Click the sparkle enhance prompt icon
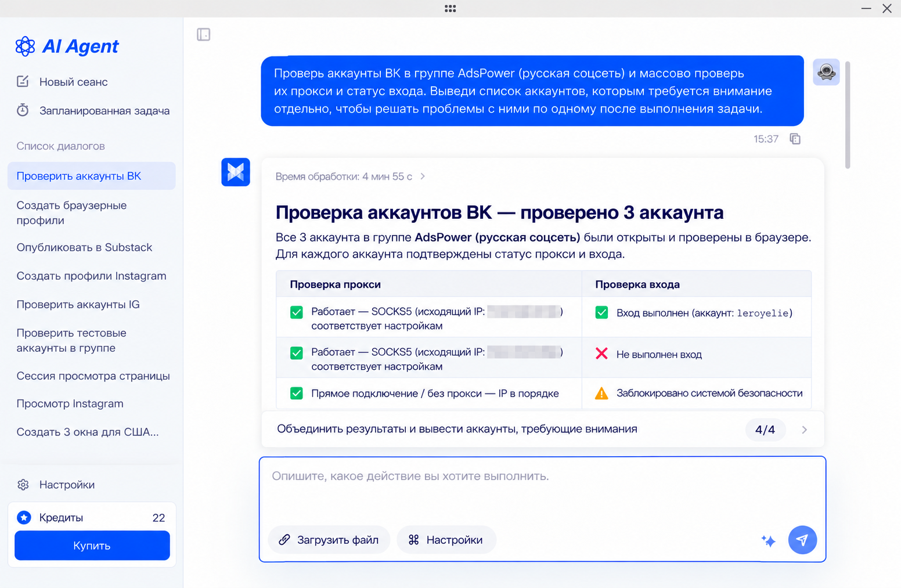The width and height of the screenshot is (901, 588). point(768,541)
